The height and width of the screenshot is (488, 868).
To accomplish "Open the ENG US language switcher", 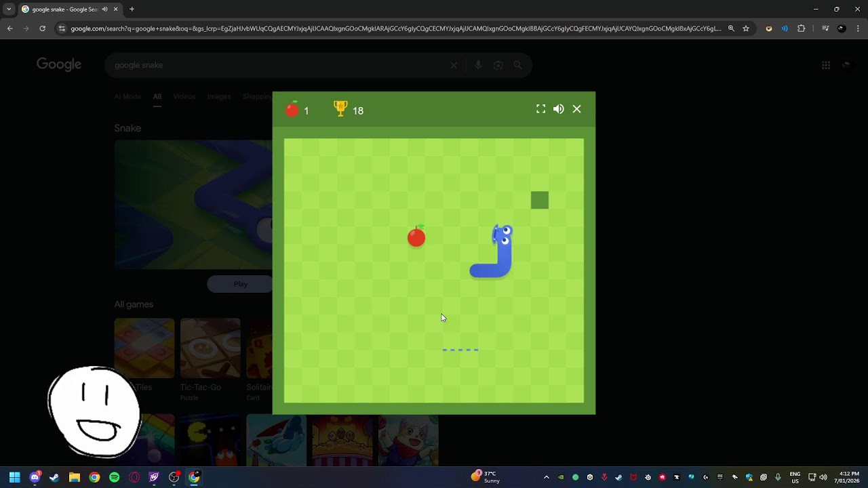I will 795,477.
